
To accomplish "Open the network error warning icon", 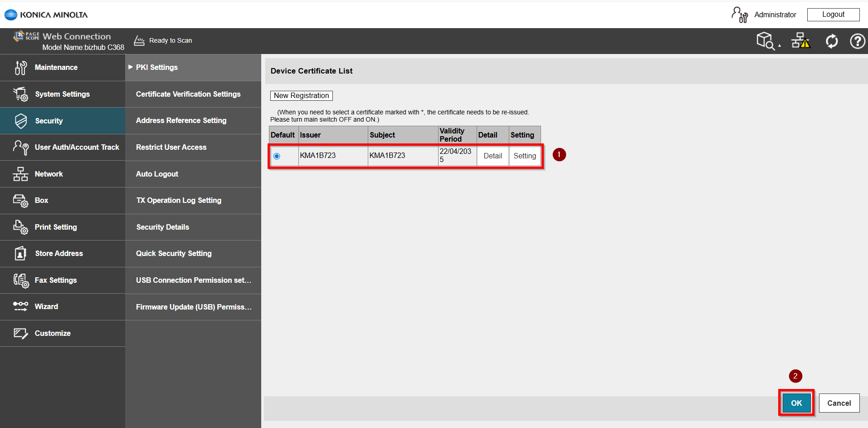I will coord(800,41).
